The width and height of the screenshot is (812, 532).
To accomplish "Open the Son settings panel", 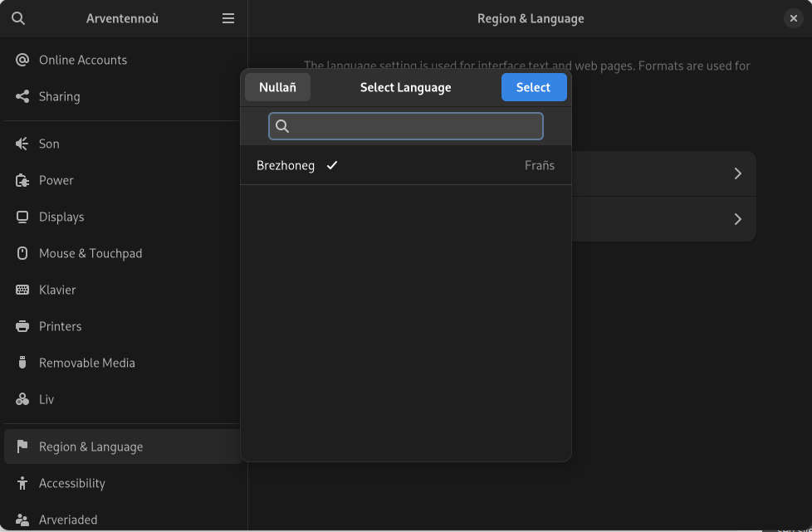I will click(122, 144).
